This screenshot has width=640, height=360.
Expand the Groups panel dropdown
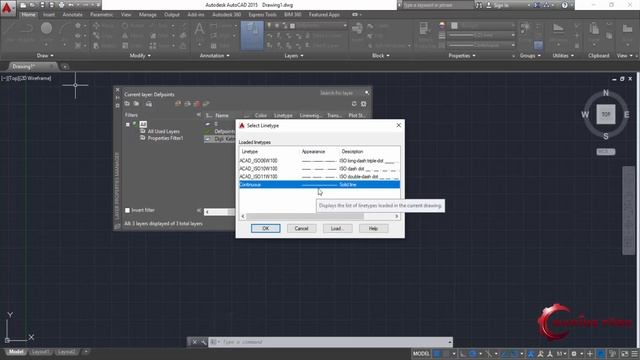pyautogui.click(x=530, y=56)
